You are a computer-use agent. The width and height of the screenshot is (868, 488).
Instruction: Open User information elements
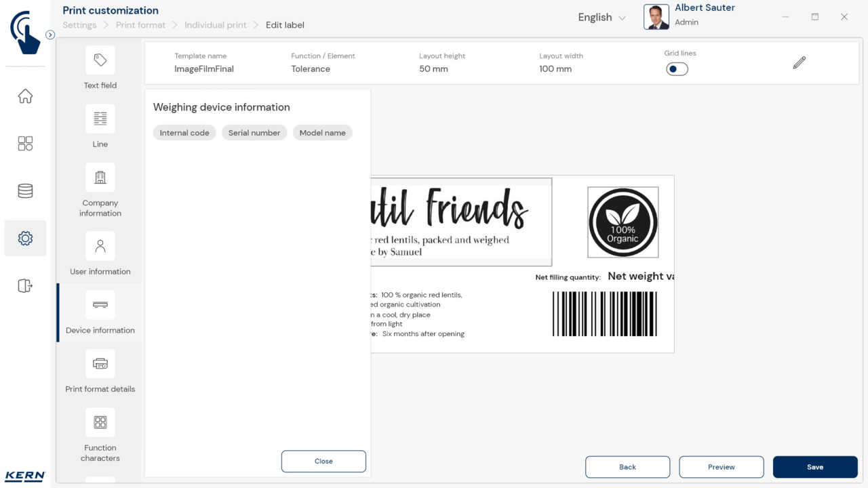tap(100, 247)
